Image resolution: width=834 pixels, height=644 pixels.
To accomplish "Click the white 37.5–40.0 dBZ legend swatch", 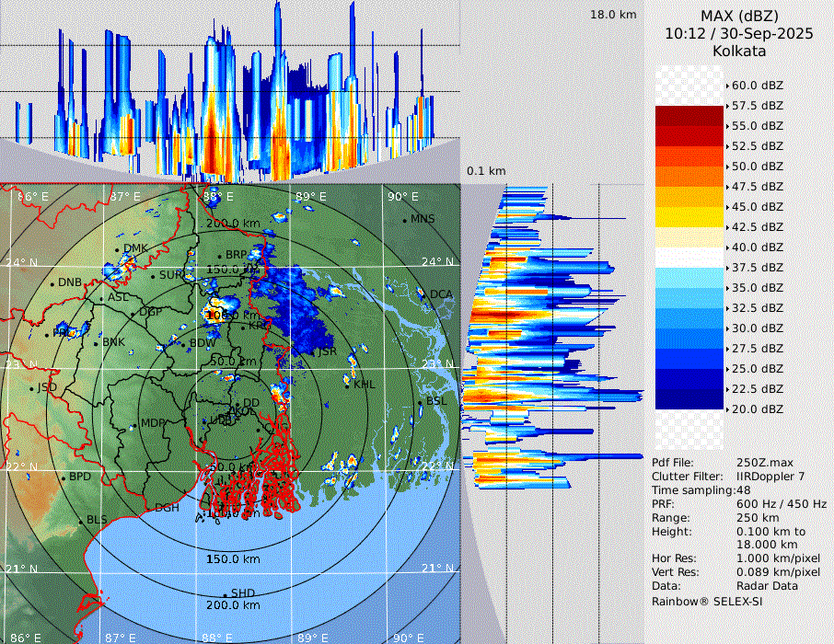I will tap(689, 257).
